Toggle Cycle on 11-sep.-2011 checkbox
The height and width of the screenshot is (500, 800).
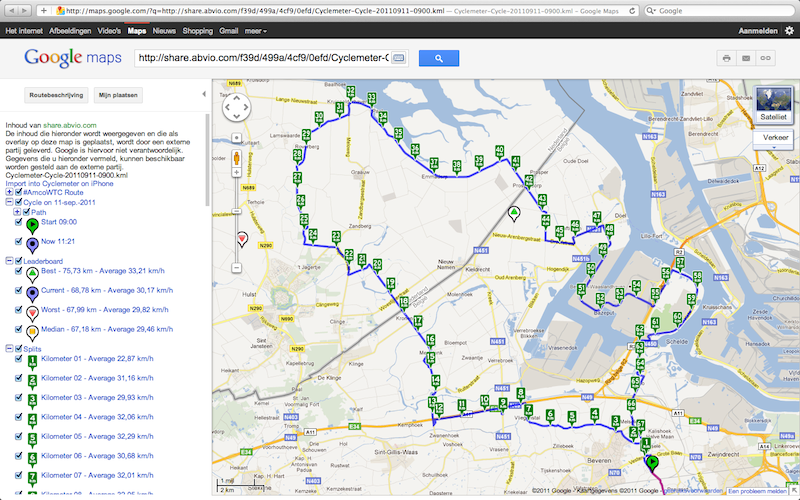(x=19, y=202)
